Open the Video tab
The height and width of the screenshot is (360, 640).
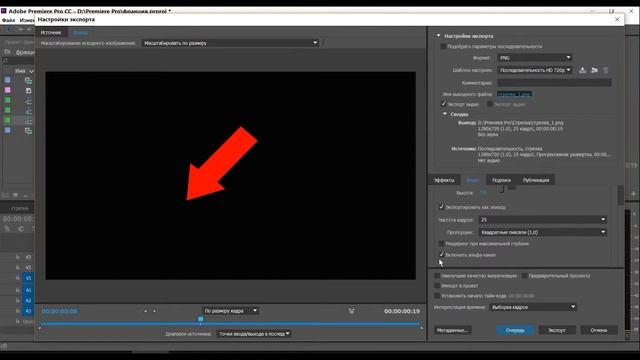[x=473, y=180]
